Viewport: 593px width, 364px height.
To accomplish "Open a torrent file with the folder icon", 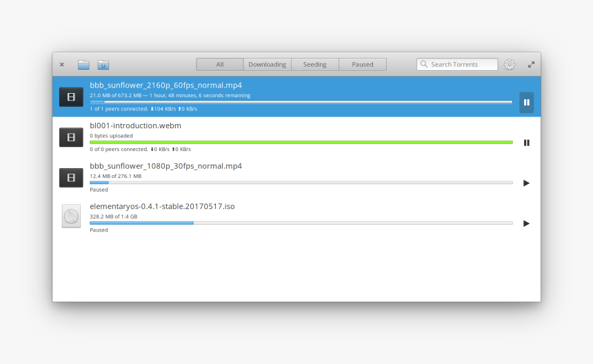I will click(x=83, y=65).
